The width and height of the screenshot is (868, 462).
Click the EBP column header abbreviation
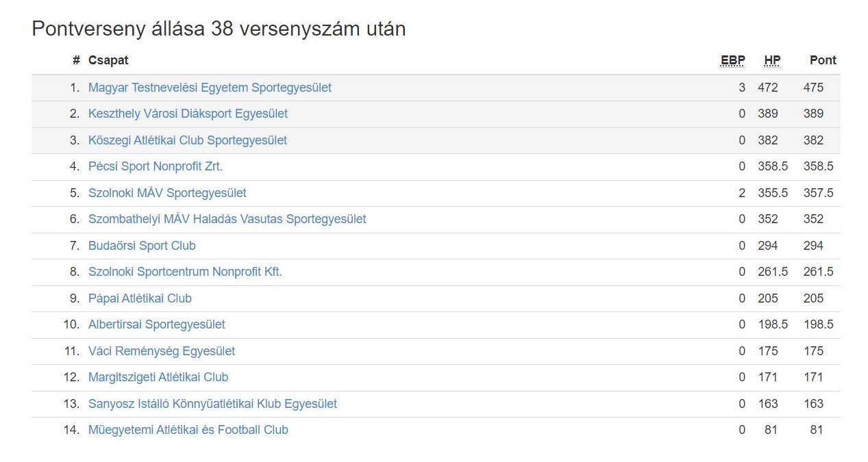point(733,60)
